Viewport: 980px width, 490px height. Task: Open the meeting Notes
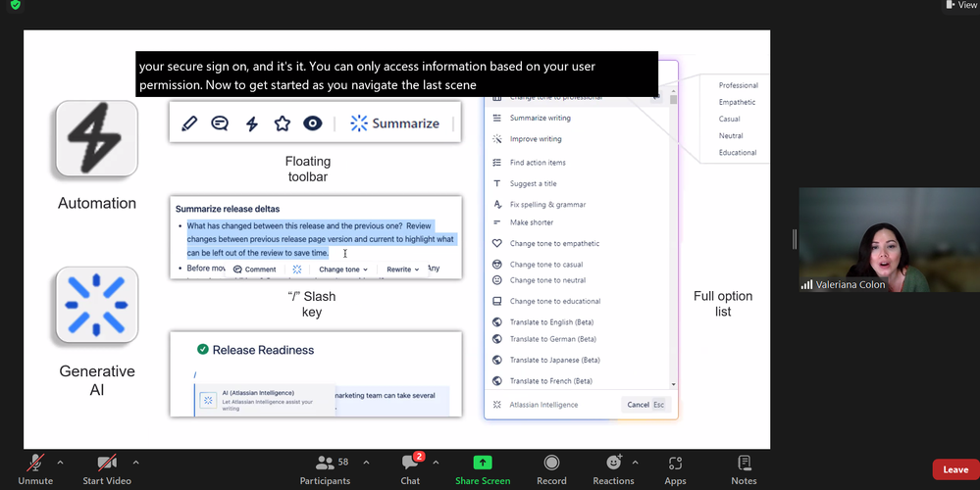(x=744, y=469)
